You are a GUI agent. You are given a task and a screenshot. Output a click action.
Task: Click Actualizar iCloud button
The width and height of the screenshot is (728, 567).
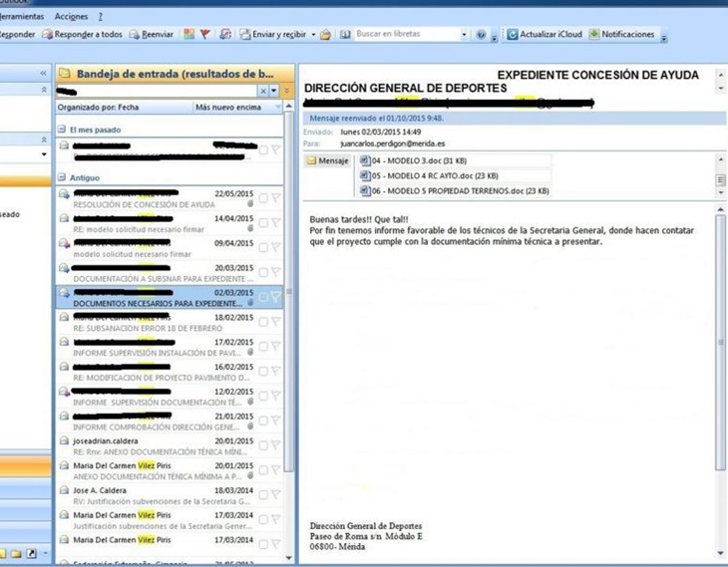point(545,34)
